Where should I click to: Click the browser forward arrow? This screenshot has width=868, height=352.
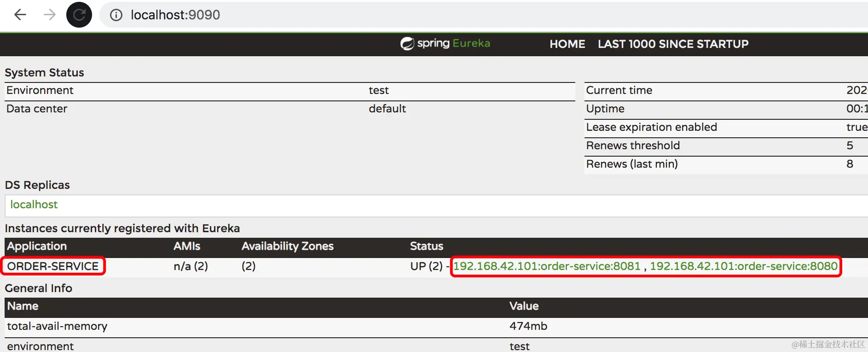coord(49,15)
